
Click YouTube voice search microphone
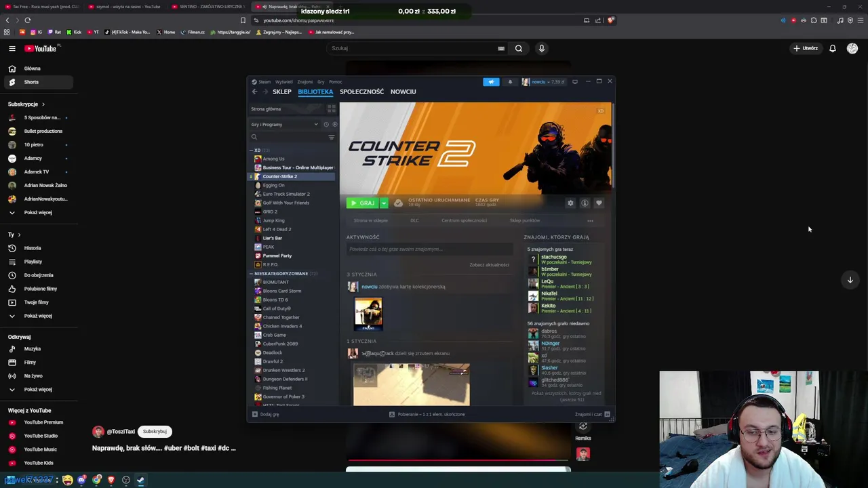(542, 49)
